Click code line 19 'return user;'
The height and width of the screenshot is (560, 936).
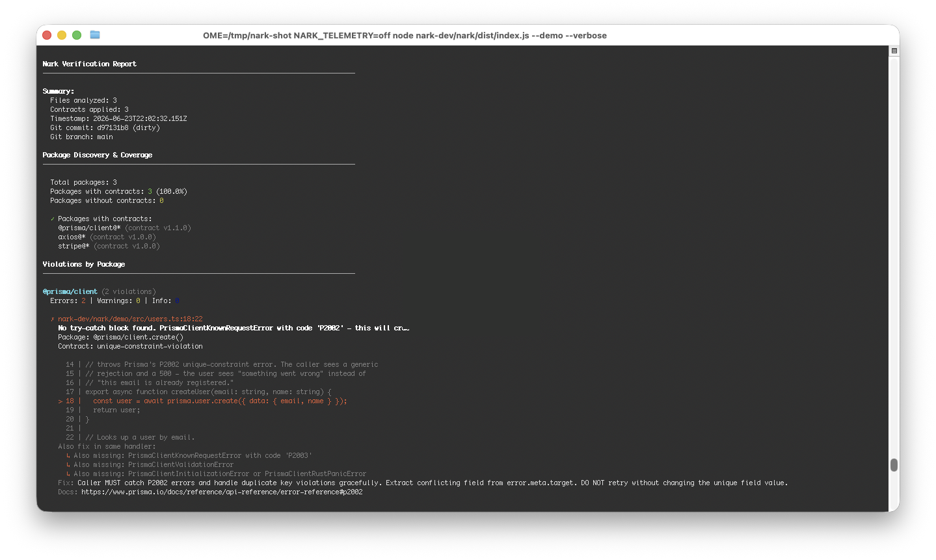click(103, 410)
